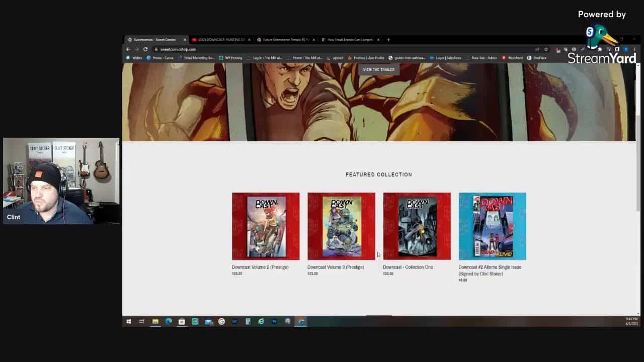Open Downcast Volume 3 (Prestige) product cover

341,226
